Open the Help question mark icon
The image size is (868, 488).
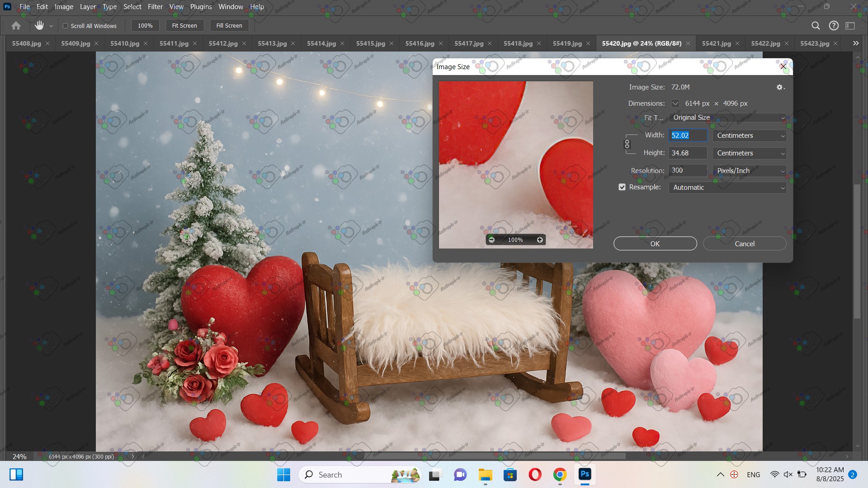click(x=834, y=26)
